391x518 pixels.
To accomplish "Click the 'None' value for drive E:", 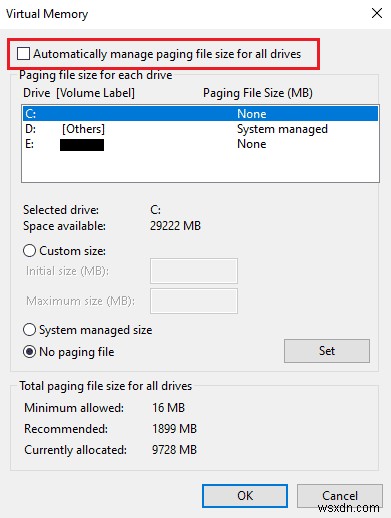I will (x=252, y=144).
